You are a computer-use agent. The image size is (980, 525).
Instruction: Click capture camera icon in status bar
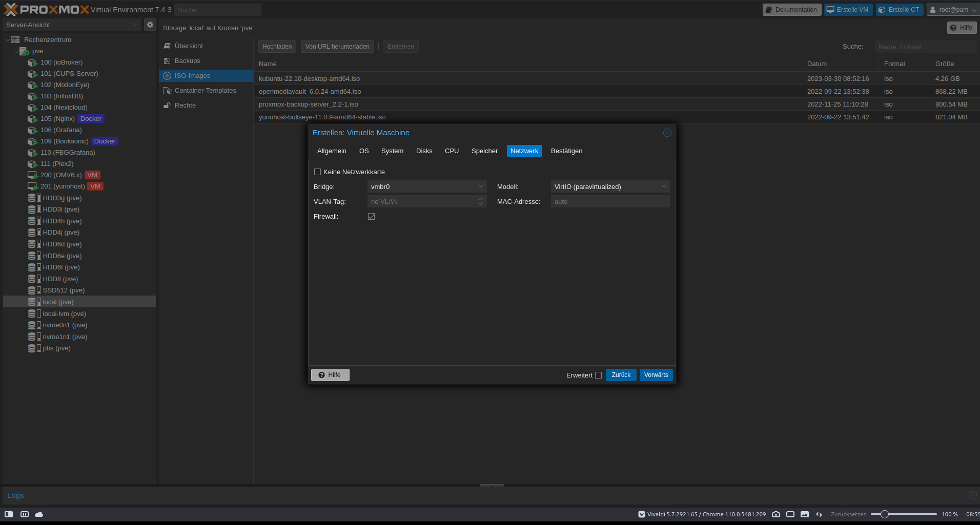(x=776, y=514)
